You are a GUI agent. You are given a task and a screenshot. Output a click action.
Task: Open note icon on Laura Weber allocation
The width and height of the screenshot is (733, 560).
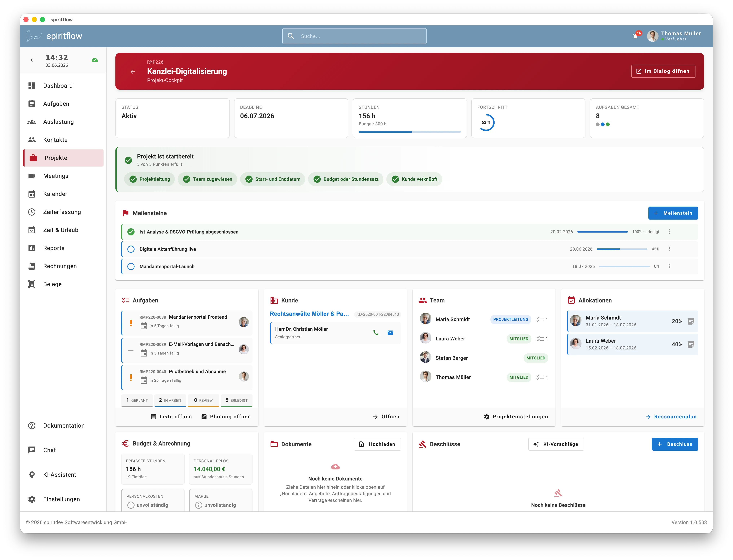point(691,344)
